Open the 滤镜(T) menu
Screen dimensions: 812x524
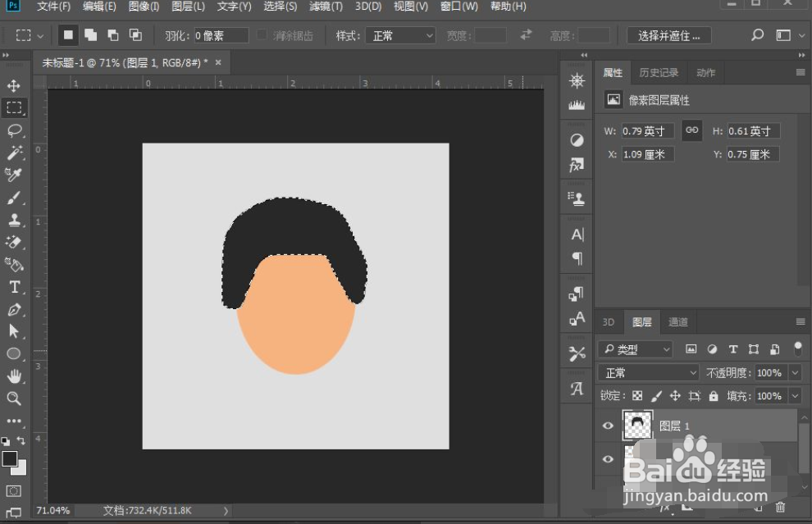(x=326, y=7)
